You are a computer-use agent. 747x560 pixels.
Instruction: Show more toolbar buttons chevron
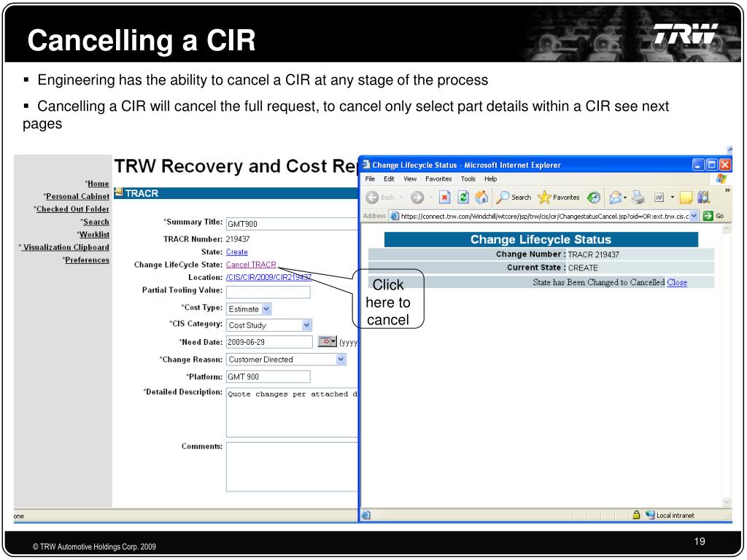coord(727,190)
